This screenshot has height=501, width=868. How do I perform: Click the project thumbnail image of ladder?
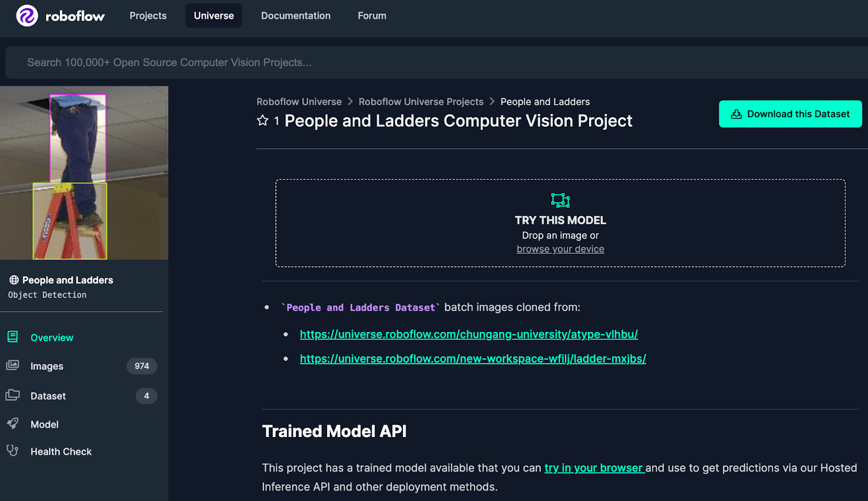tap(84, 172)
